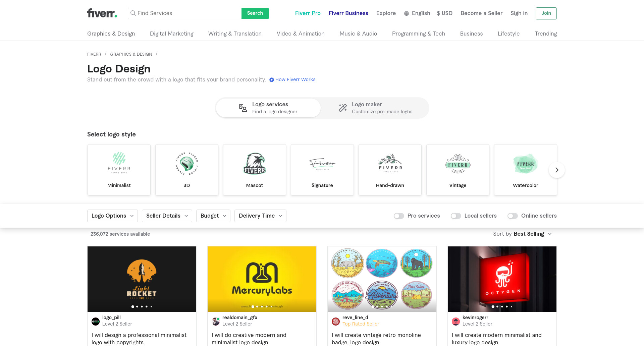Open Octygen red sign gig thumbnail
Image resolution: width=644 pixels, height=346 pixels.
tap(502, 279)
